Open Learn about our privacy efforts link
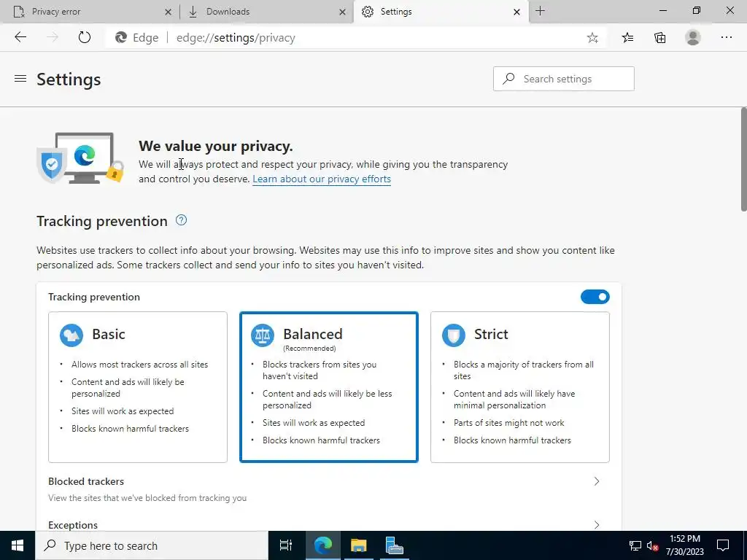Viewport: 747px width, 560px height. pos(322,179)
